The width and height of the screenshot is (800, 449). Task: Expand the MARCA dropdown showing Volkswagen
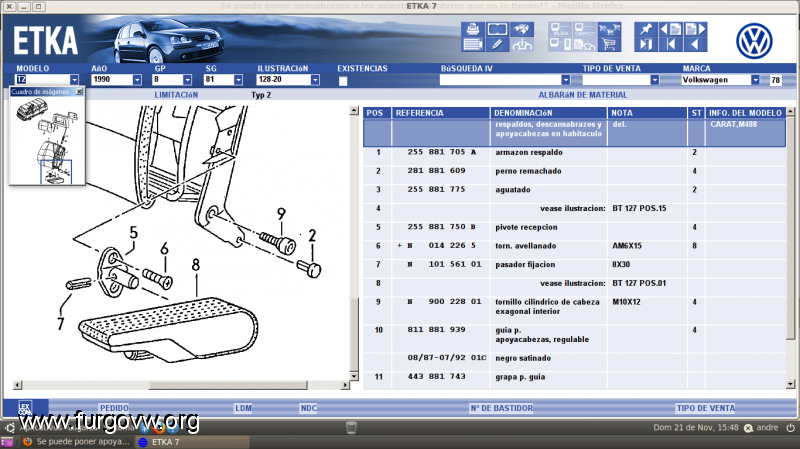point(755,80)
